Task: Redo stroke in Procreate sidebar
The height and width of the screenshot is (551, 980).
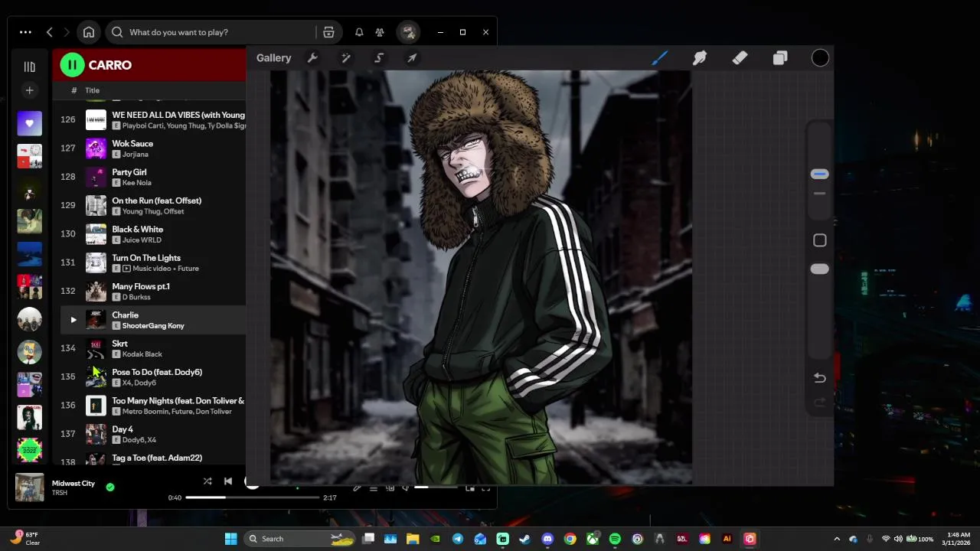Action: pyautogui.click(x=819, y=403)
